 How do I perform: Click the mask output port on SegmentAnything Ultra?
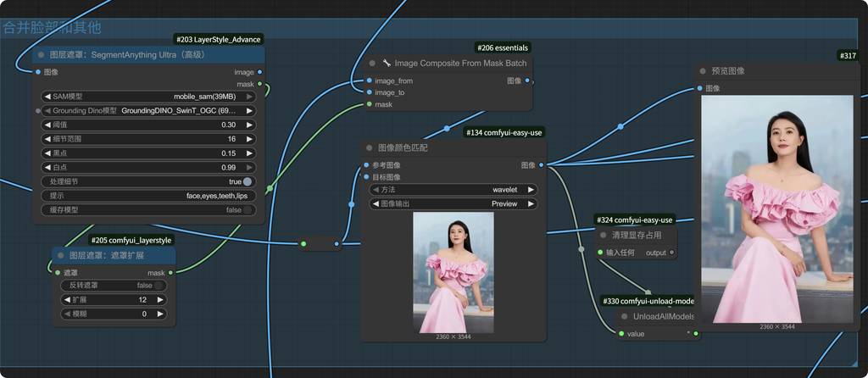click(259, 85)
